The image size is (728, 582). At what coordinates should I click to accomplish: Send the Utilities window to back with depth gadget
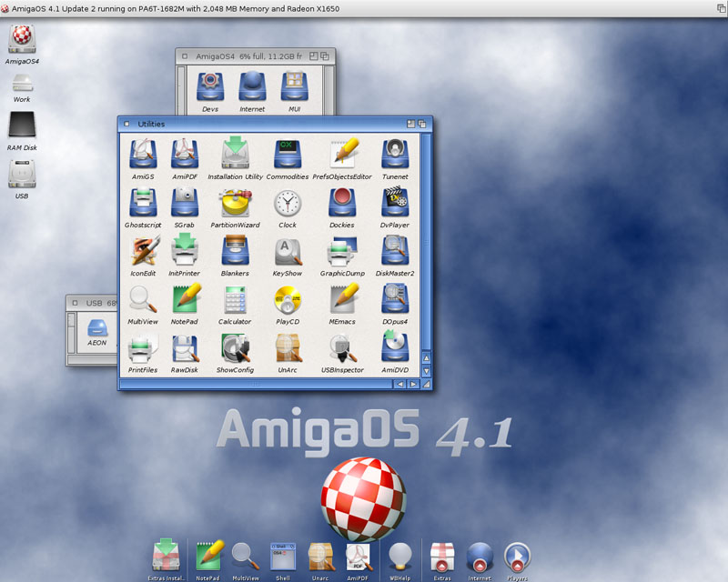(x=420, y=124)
